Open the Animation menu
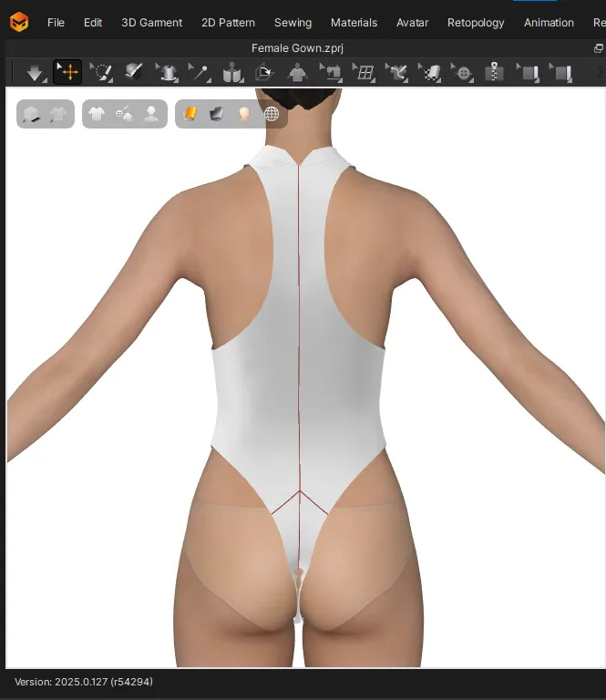The height and width of the screenshot is (700, 606). [549, 22]
